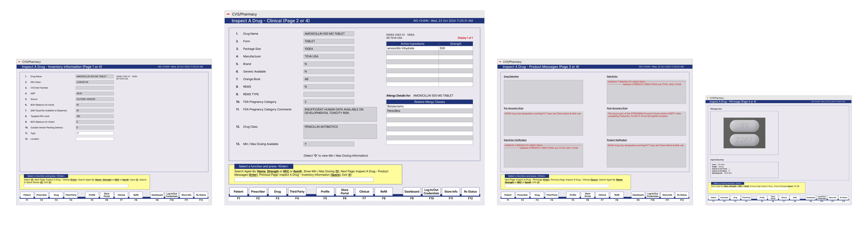Click the DEA Class field showing LEGEND RX
The height and width of the screenshot is (245, 868).
95,82
